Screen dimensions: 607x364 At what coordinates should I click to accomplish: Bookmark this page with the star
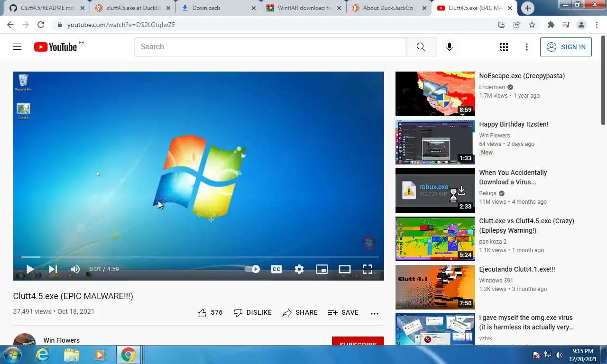532,25
